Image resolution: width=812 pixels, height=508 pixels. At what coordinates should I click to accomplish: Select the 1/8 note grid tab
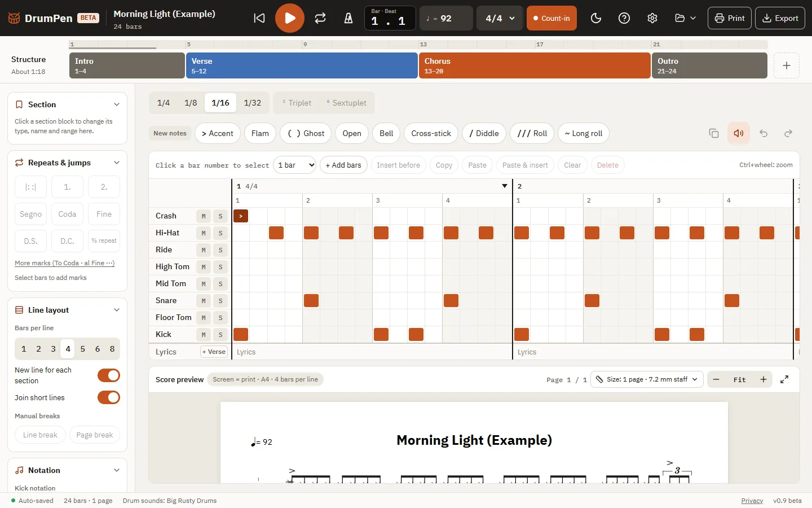(x=191, y=103)
